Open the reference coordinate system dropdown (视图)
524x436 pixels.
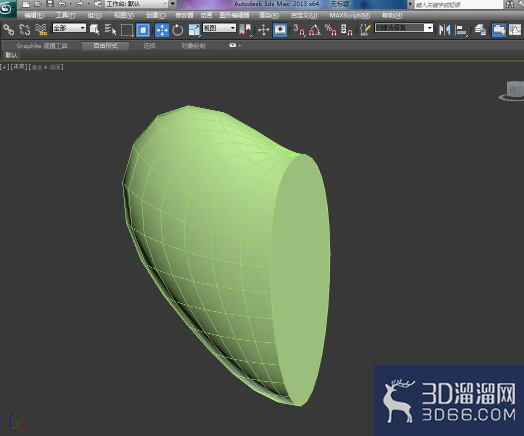(x=219, y=28)
